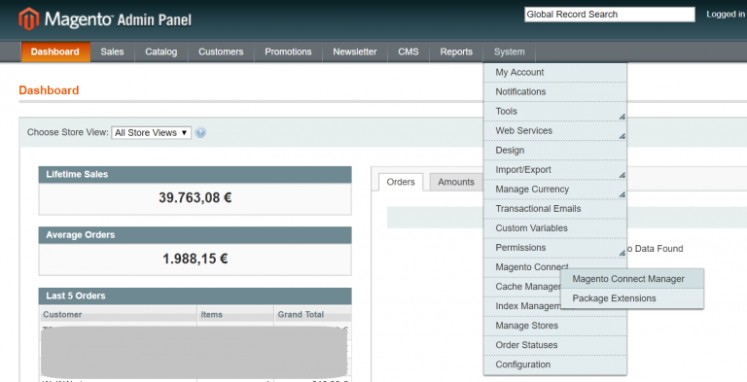Viewport: 747px width, 382px height.
Task: Expand the Permissions submenu
Action: 555,248
